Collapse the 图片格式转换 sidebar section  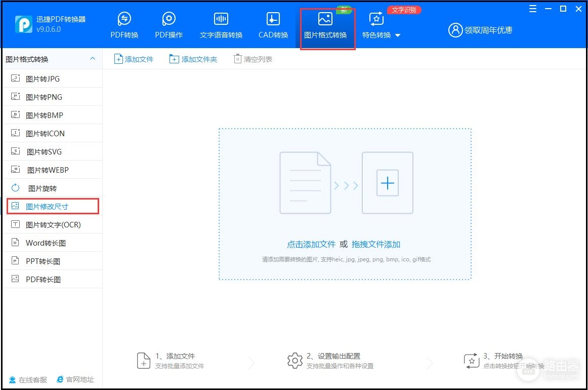pos(93,59)
